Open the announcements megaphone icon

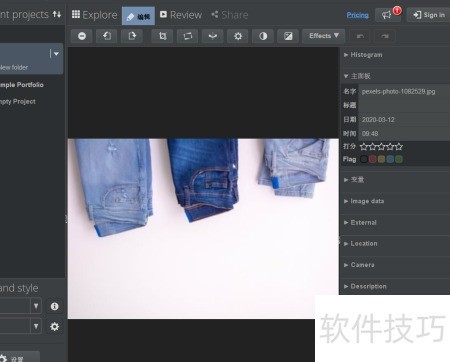click(388, 15)
